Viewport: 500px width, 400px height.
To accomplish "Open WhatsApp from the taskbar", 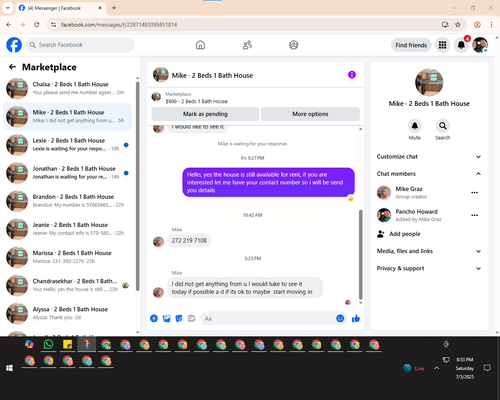I will tap(48, 344).
